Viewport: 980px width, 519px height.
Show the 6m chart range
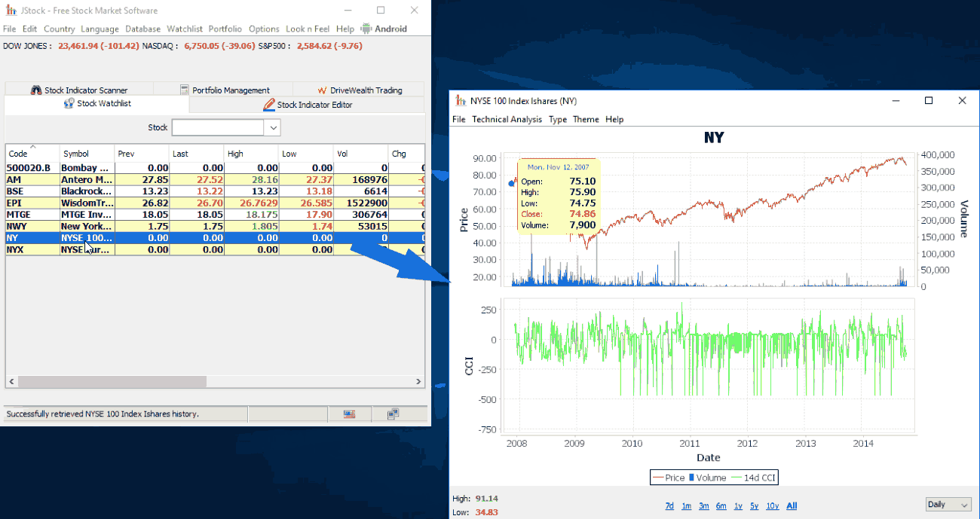(721, 506)
